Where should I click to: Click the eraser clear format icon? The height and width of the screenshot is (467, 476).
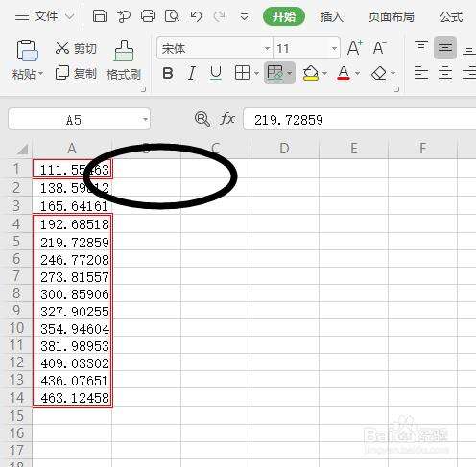(x=379, y=73)
